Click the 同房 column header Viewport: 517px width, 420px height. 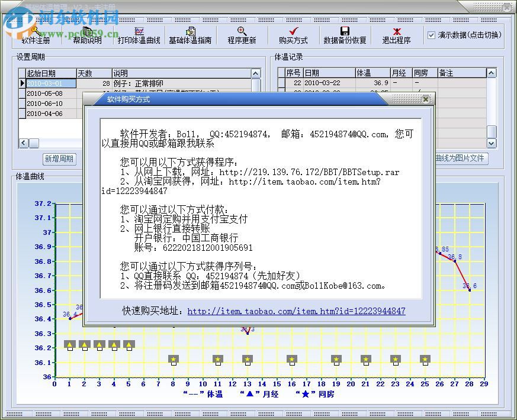(425, 73)
